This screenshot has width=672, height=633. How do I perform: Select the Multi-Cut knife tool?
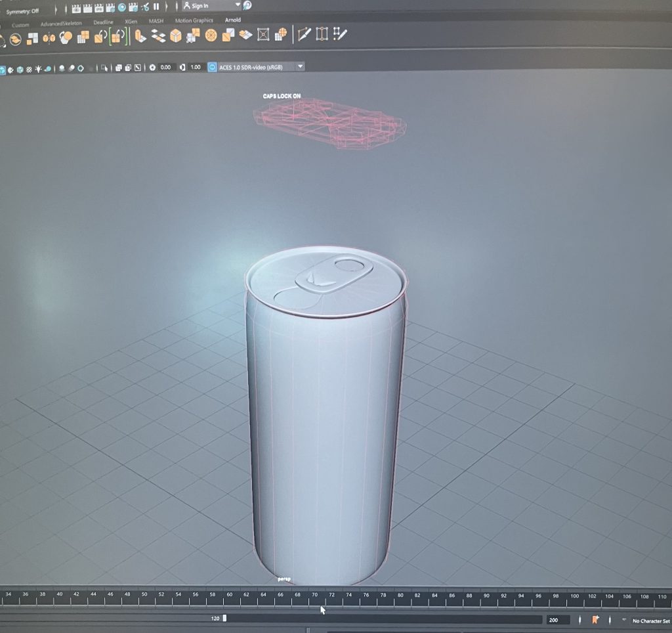point(304,34)
